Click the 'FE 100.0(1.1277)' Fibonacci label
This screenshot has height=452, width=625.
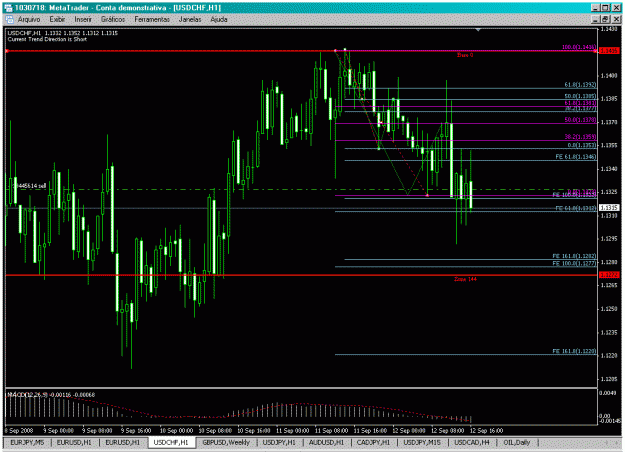[x=574, y=263]
